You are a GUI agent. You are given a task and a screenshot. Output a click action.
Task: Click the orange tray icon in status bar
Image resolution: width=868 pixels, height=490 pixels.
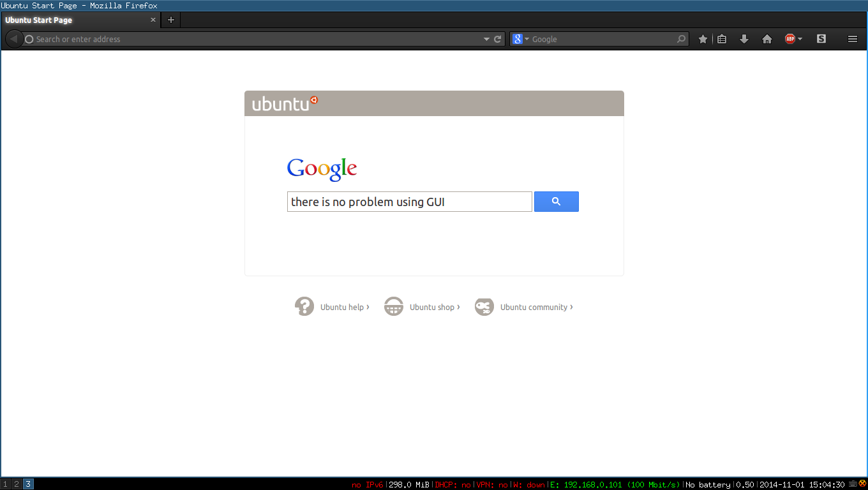862,484
